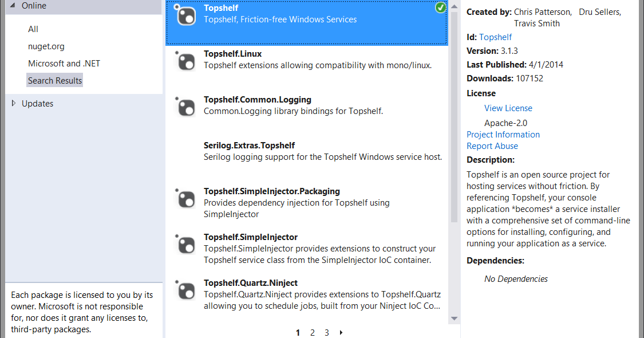Go to next results page arrow
This screenshot has height=338, width=644.
pyautogui.click(x=341, y=332)
